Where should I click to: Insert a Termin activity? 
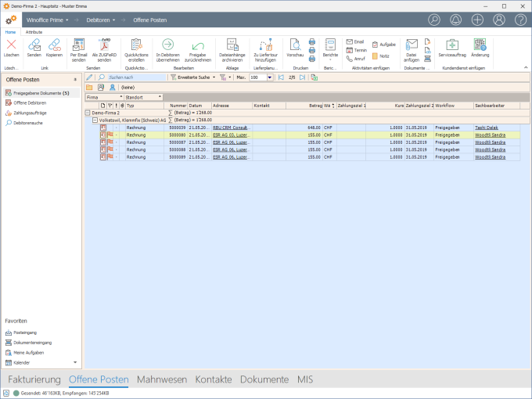click(x=356, y=50)
